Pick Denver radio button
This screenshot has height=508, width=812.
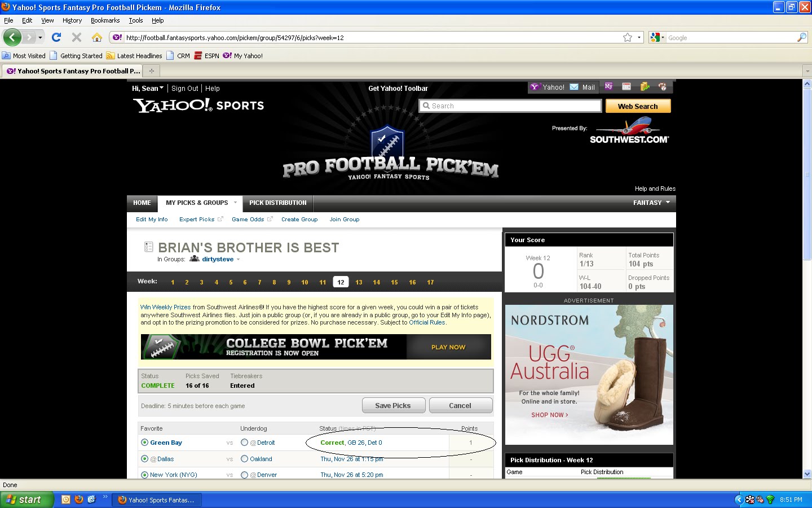[x=244, y=475]
